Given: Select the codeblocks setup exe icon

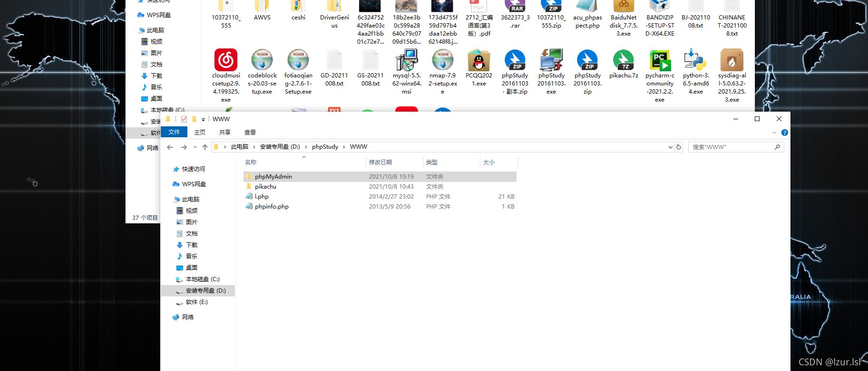Looking at the screenshot, I should 262,60.
